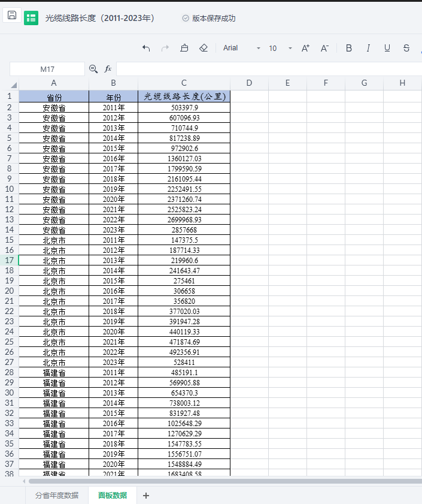
Task: Toggle underline formatting
Action: click(387, 48)
